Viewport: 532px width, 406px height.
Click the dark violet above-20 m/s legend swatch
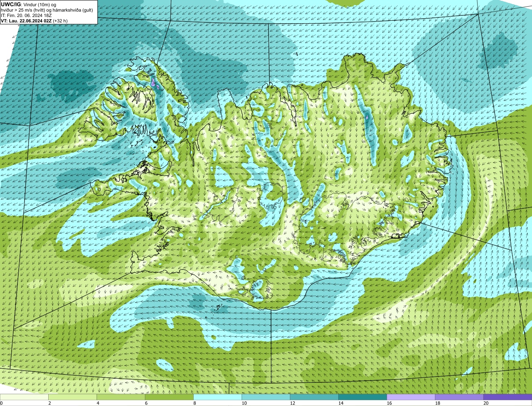[x=507, y=397]
